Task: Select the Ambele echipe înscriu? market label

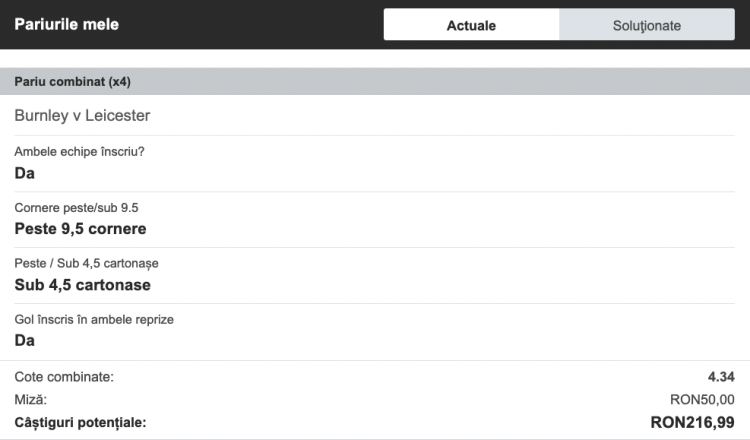Action: (x=86, y=152)
